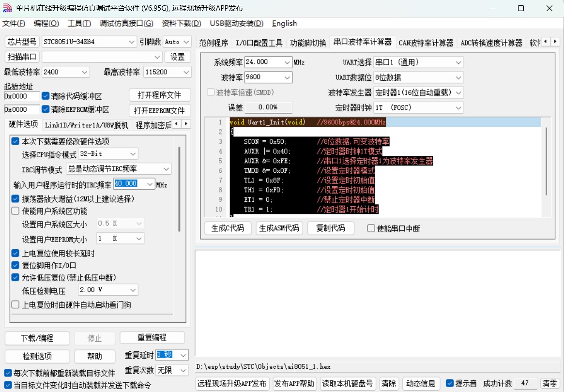The width and height of the screenshot is (564, 392).
Task: Open 波特率 9600 dropdown
Action: [268, 77]
